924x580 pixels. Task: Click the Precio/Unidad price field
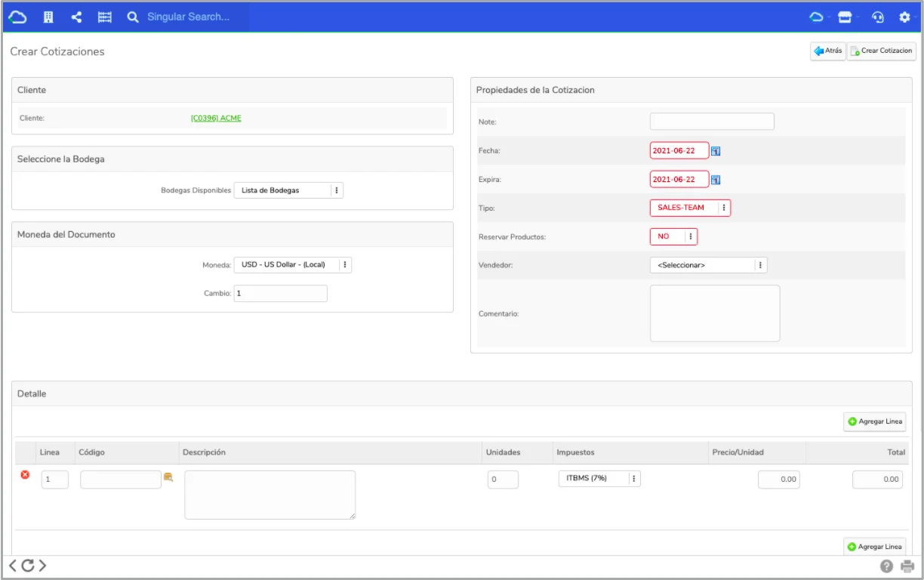pos(779,480)
